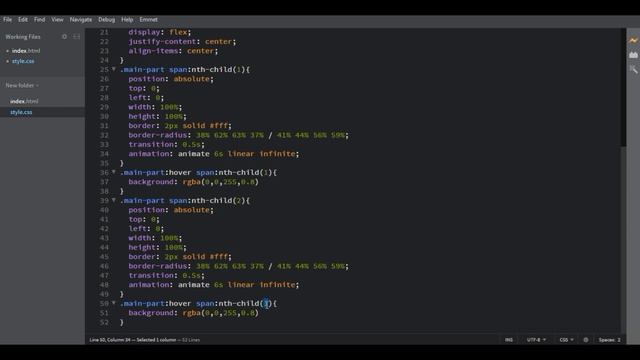Click the #fff color value on line 45
Screen dimensions: 640x360
(218, 257)
